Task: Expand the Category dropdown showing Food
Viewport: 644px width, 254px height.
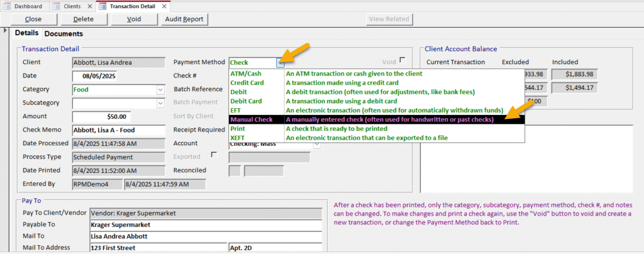Action: tap(160, 89)
